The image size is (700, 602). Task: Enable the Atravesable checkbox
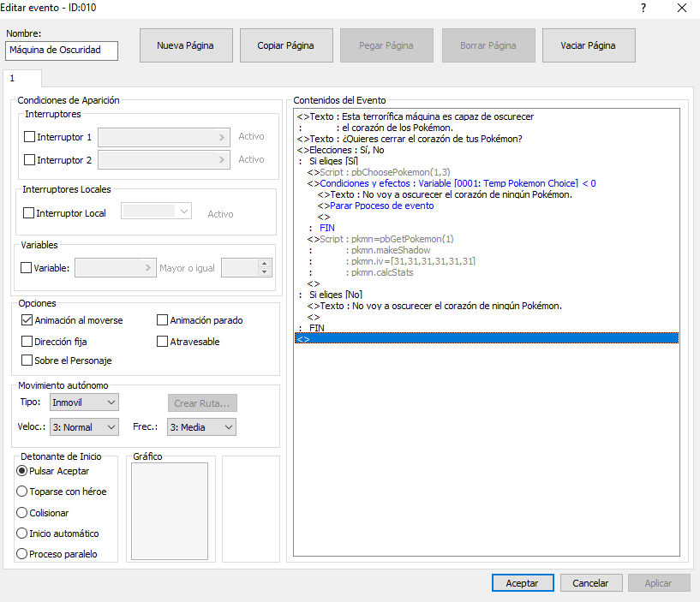click(163, 342)
